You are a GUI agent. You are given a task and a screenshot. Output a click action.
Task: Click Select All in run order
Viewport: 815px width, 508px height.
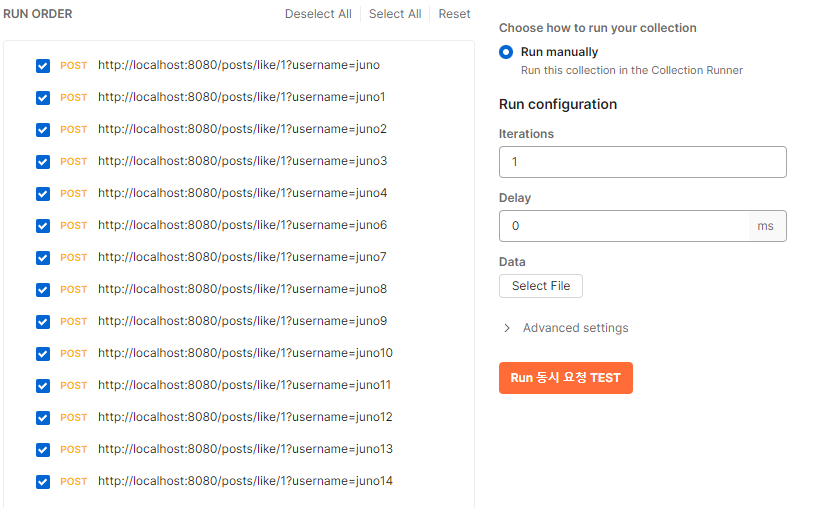click(395, 14)
